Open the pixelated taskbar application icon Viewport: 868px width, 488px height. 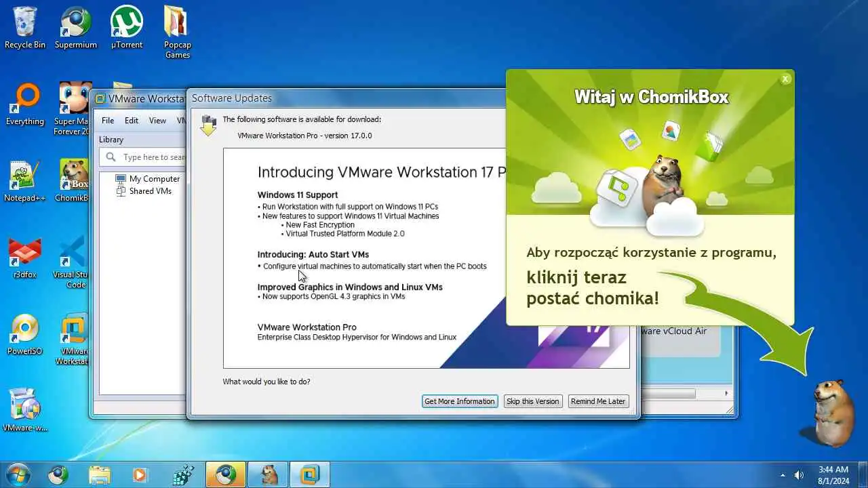pyautogui.click(x=183, y=474)
